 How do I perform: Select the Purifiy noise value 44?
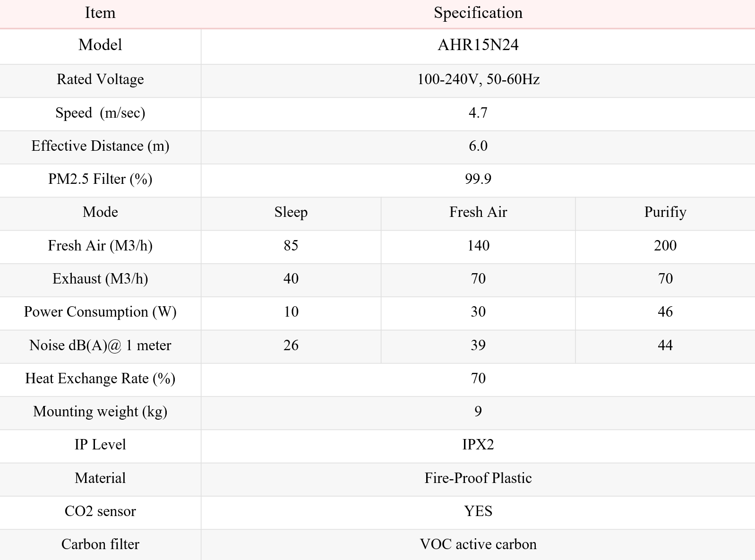point(665,345)
